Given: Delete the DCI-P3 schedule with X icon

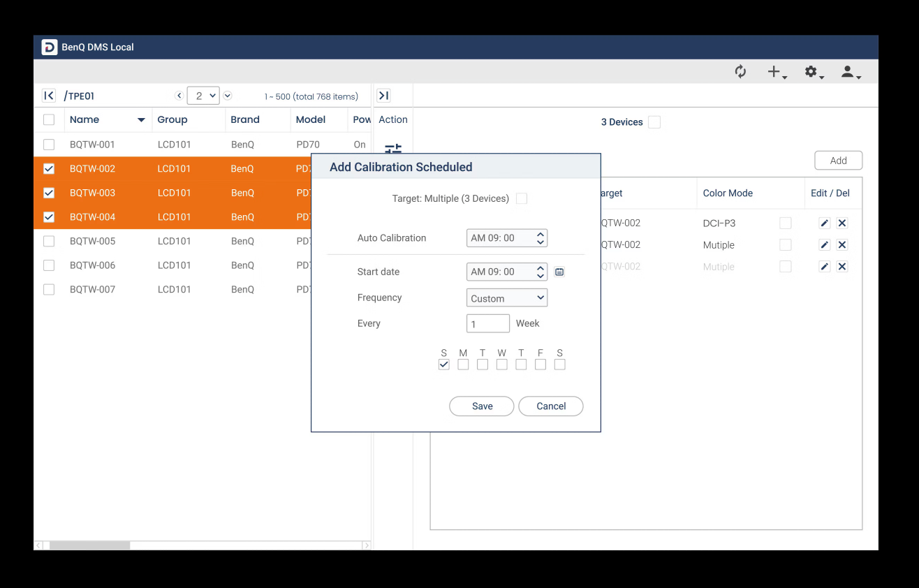Looking at the screenshot, I should [842, 223].
